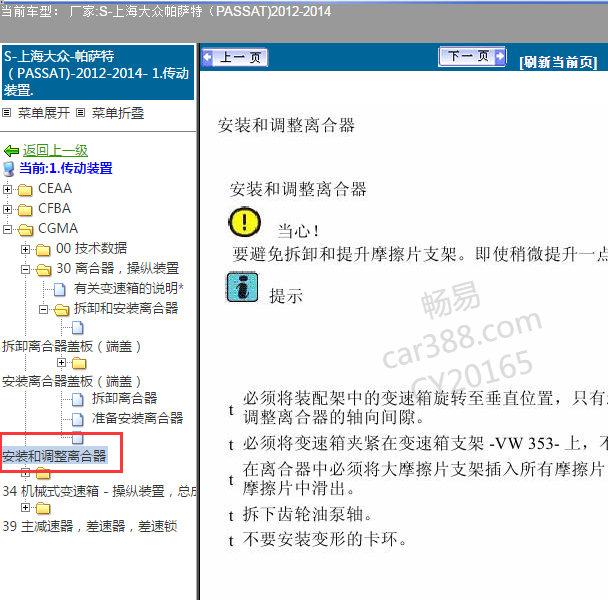Click the blue 提示 info icon
608x600 pixels.
pyautogui.click(x=242, y=287)
